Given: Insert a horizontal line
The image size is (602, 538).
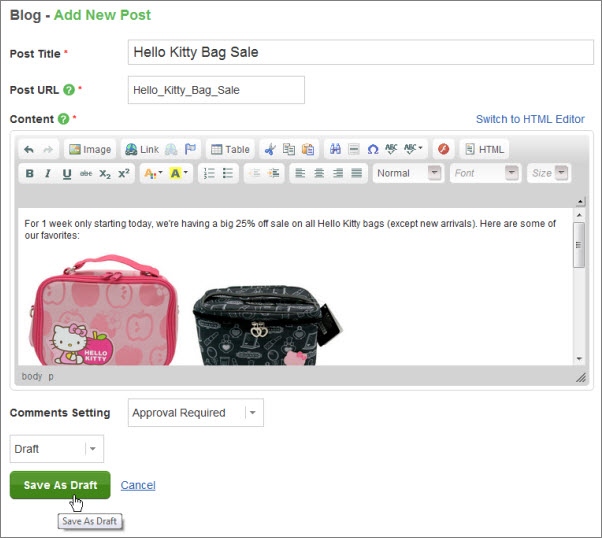Looking at the screenshot, I should point(354,149).
